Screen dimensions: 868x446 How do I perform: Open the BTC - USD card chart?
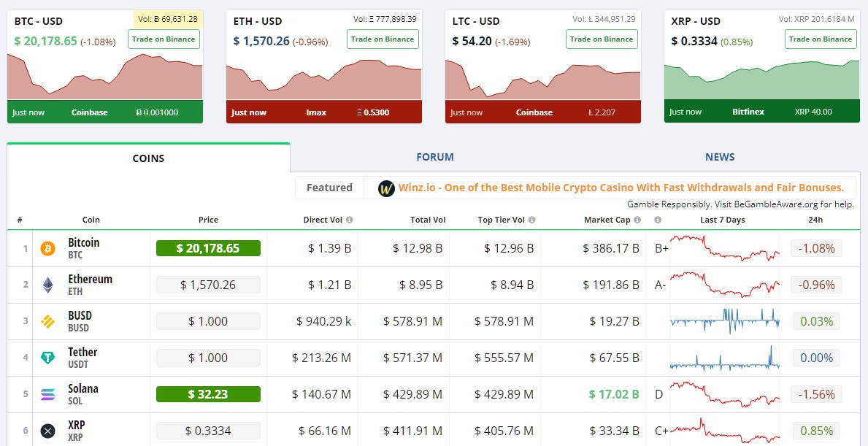pyautogui.click(x=105, y=77)
